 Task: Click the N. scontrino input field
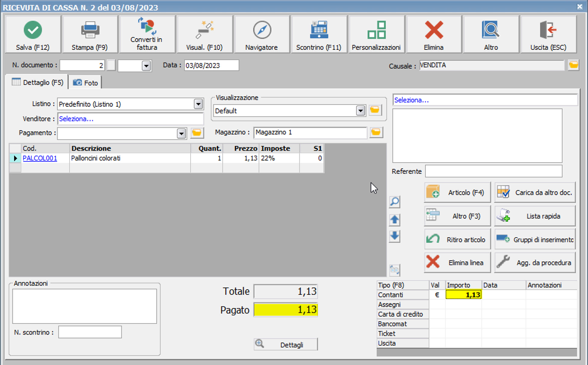[90, 332]
